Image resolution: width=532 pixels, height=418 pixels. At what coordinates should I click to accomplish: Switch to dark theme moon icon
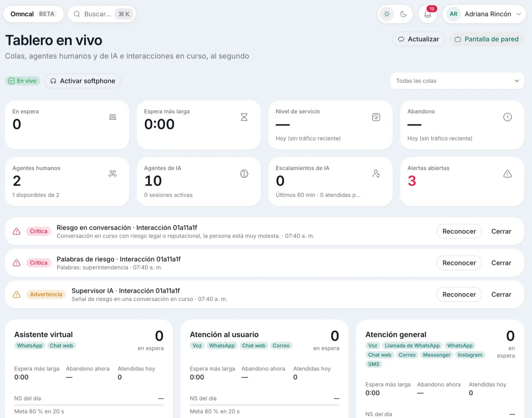pos(403,14)
